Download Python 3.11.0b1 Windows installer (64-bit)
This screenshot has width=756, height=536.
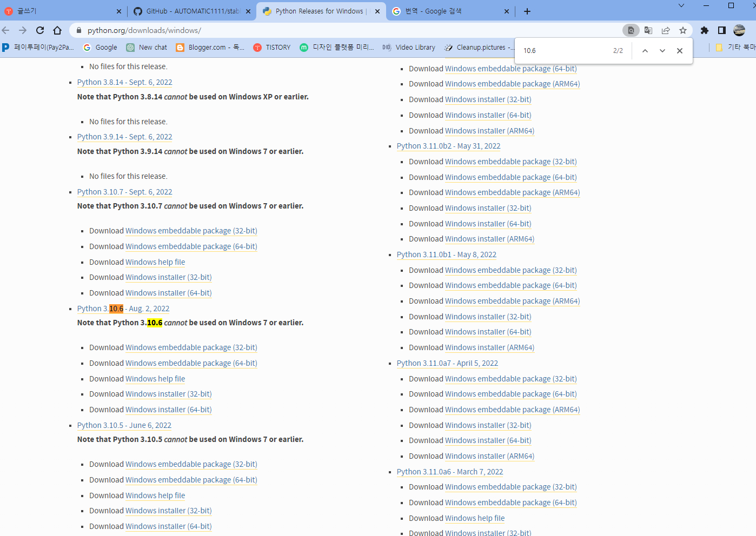488,332
